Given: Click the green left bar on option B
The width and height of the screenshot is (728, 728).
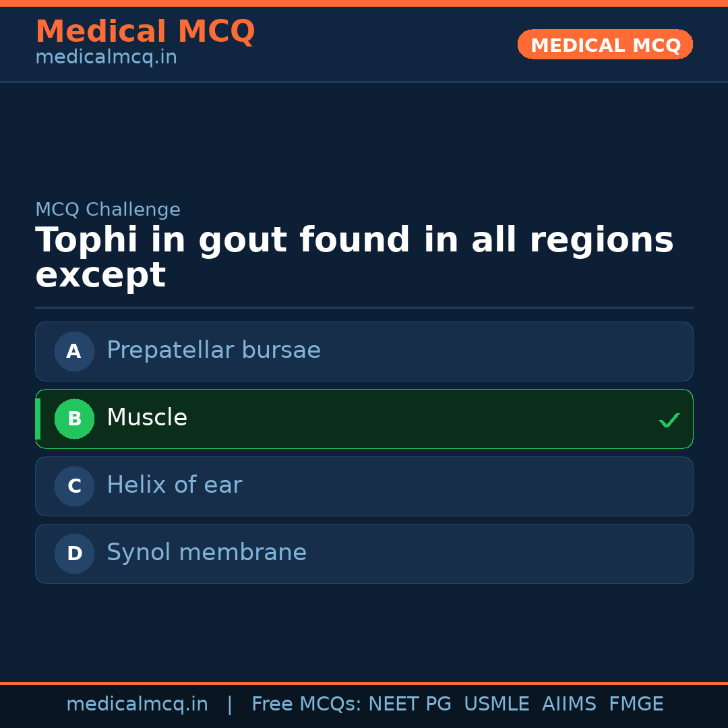Looking at the screenshot, I should pos(38,419).
